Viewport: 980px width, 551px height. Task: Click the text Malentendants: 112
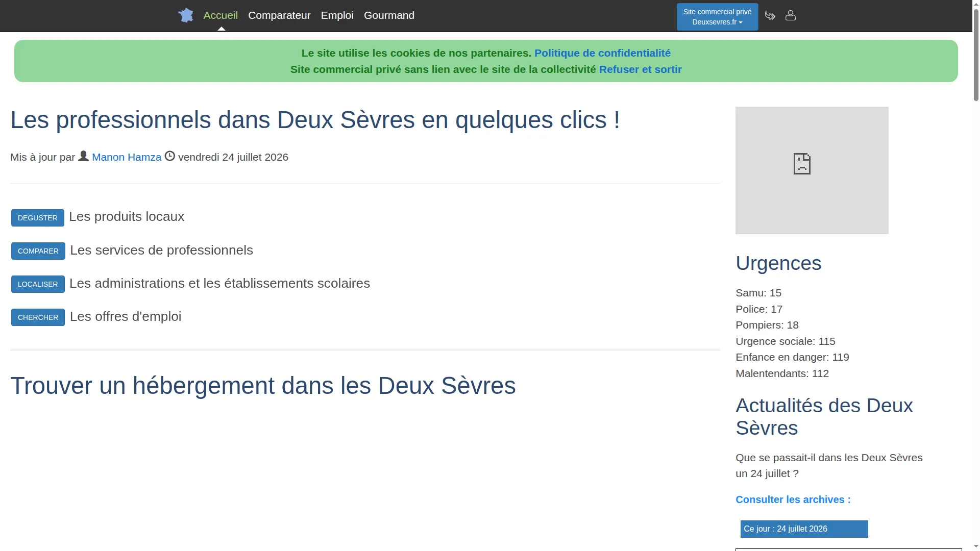782,373
